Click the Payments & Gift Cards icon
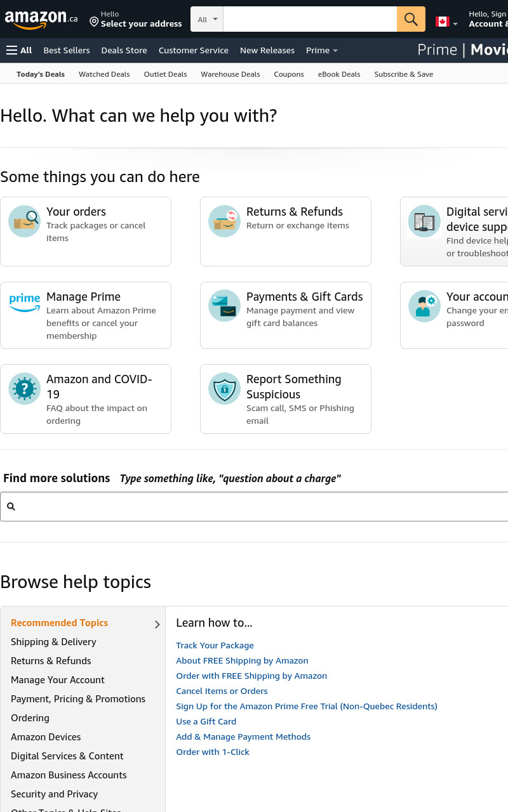The image size is (508, 812). [x=224, y=306]
